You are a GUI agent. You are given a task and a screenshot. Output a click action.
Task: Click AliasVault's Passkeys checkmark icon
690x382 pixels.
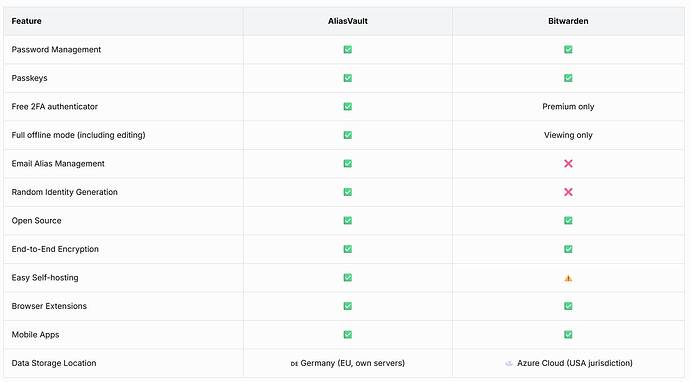[x=348, y=78]
